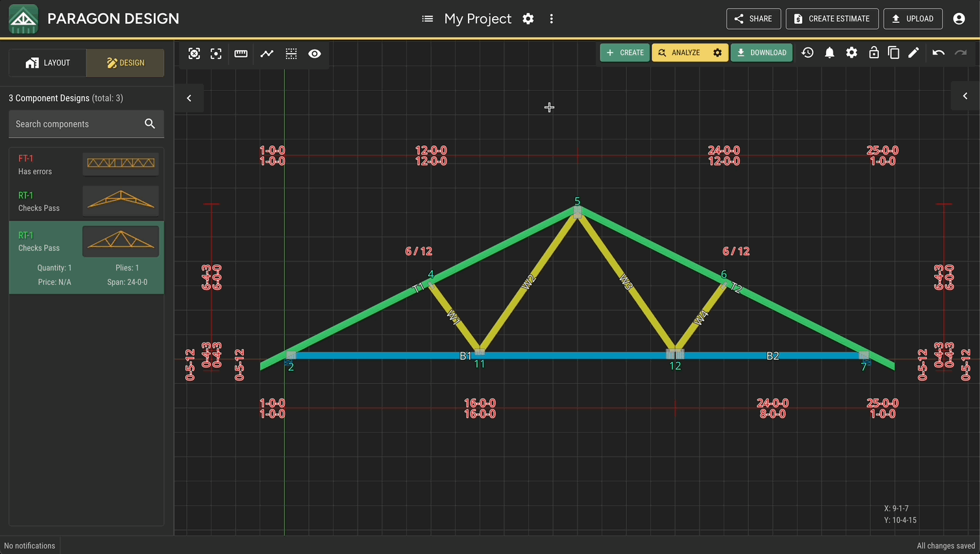Collapse the left component panel chevron
This screenshot has height=554, width=980.
189,99
